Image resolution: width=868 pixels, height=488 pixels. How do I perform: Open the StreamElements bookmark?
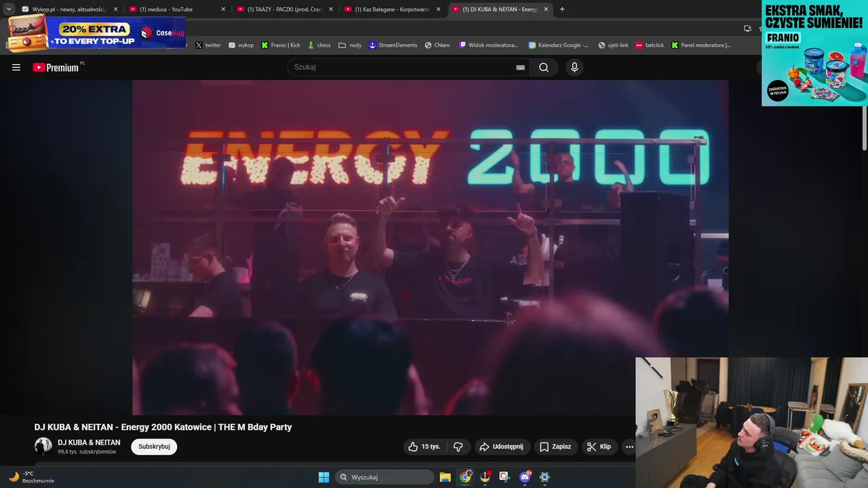coord(393,45)
